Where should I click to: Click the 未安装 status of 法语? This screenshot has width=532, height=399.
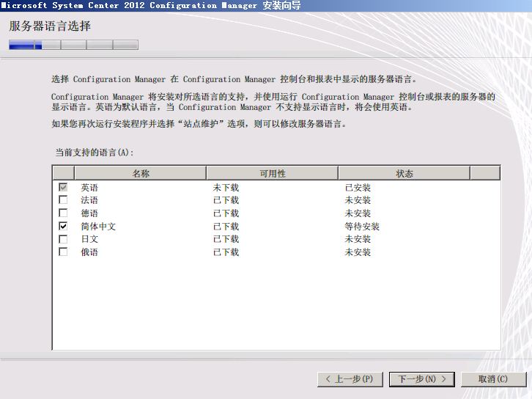358,200
